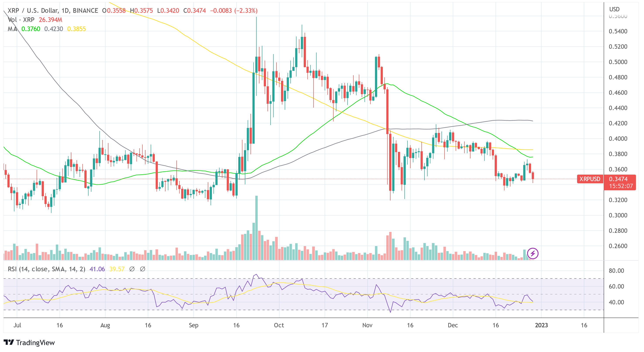Screen dimensions: 644x352
Task: Click the 0.4000 price axis level
Action: (618, 139)
